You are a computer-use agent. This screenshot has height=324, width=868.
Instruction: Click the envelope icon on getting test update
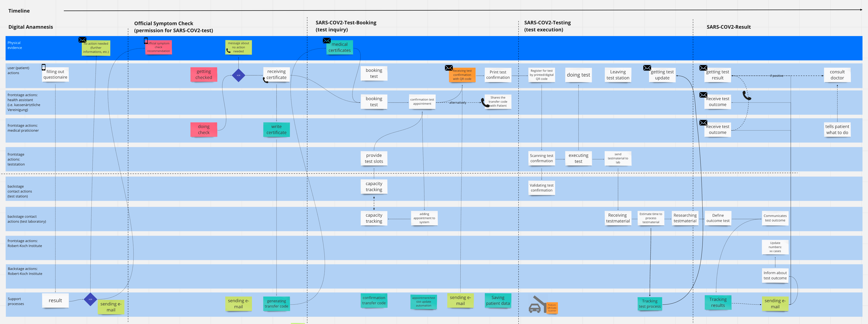(647, 68)
